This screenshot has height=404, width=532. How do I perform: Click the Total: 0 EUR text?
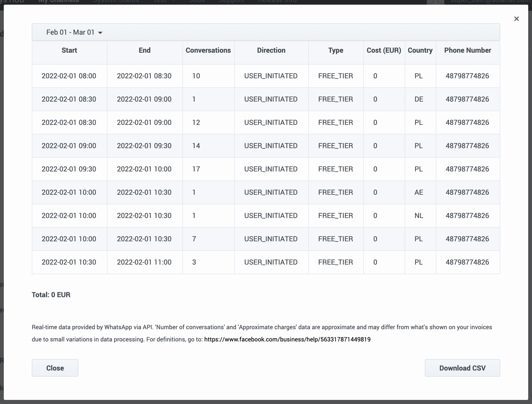point(51,295)
